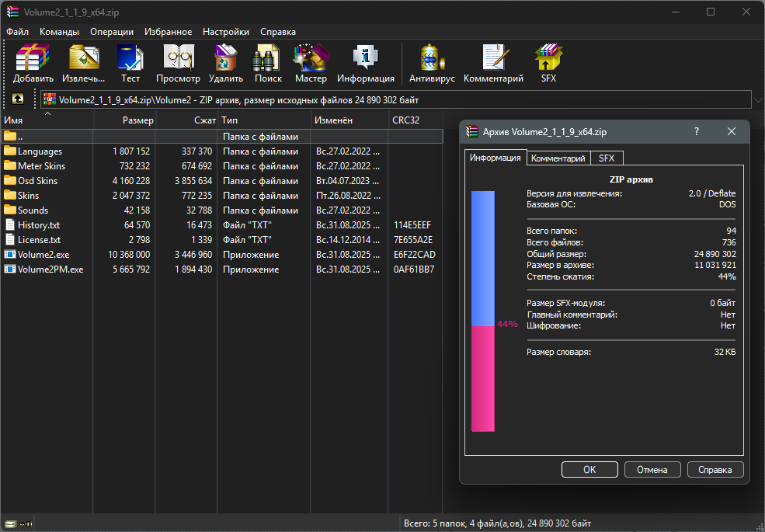
Task: Open the Команды menu
Action: (60, 32)
